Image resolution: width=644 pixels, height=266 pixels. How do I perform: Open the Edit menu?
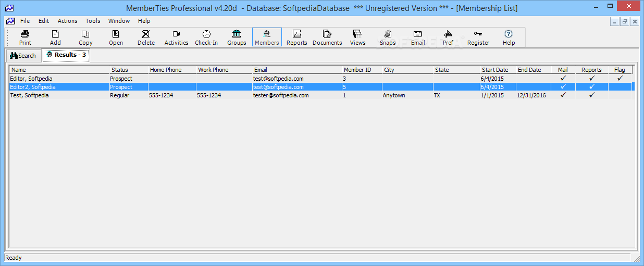(44, 21)
